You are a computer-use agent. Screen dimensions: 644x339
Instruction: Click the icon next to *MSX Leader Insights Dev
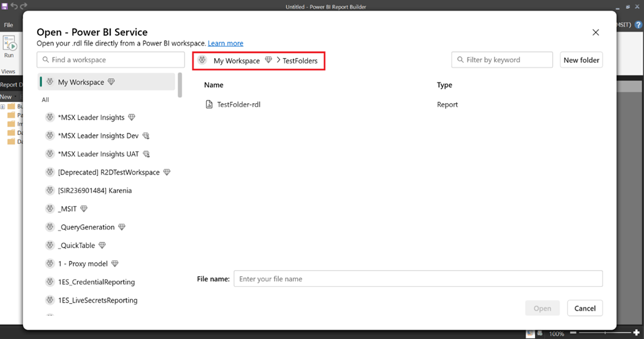pyautogui.click(x=146, y=135)
